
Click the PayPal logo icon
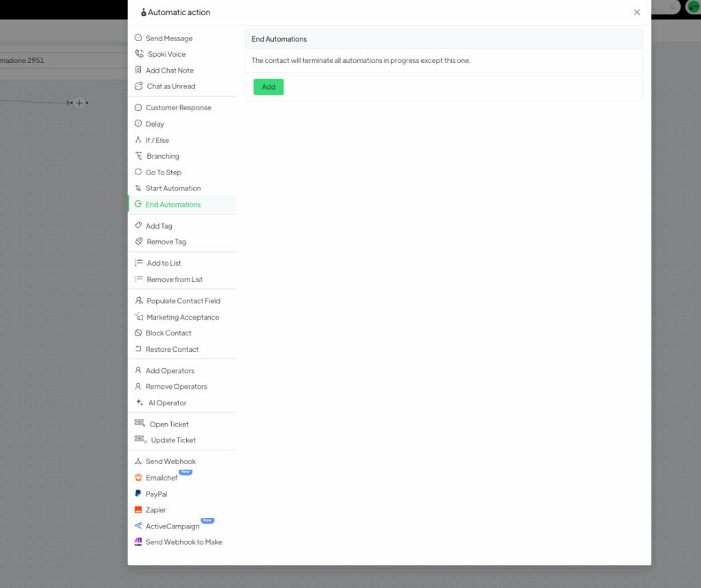[138, 494]
